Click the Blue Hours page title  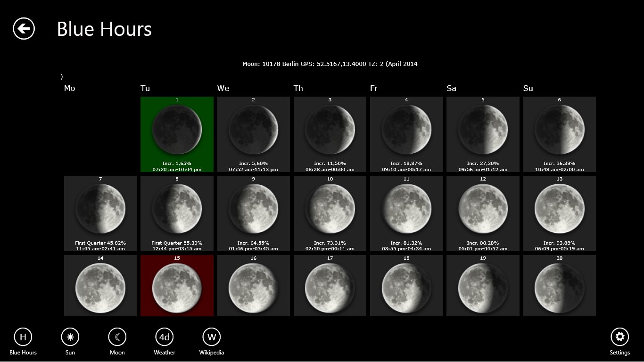(x=104, y=29)
